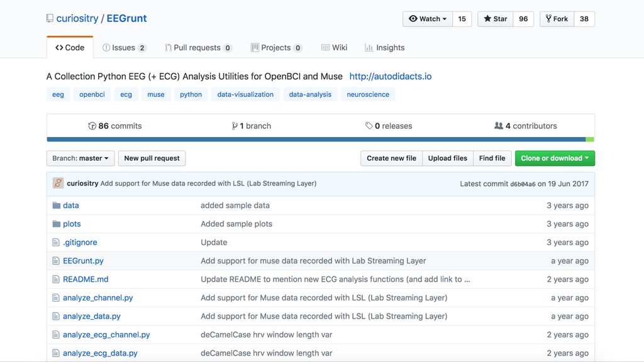Click the commits history clock icon
Image resolution: width=644 pixels, height=362 pixels.
(92, 126)
